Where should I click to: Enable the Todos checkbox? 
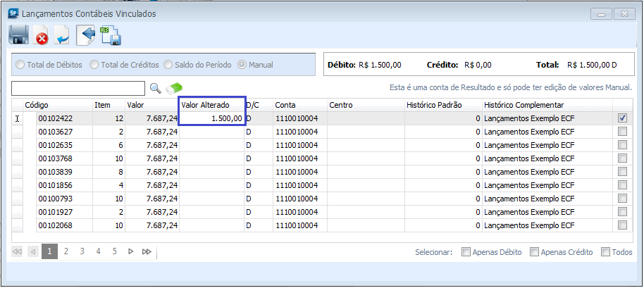pyautogui.click(x=605, y=252)
